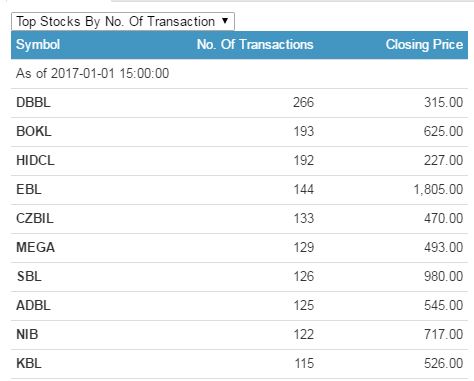The width and height of the screenshot is (474, 381).
Task: Click the KBL stock symbol
Action: click(29, 363)
